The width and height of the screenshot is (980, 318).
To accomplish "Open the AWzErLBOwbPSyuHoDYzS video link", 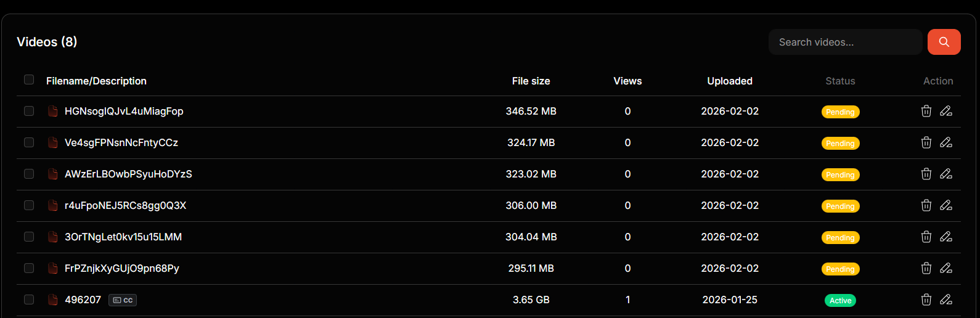I will point(128,174).
